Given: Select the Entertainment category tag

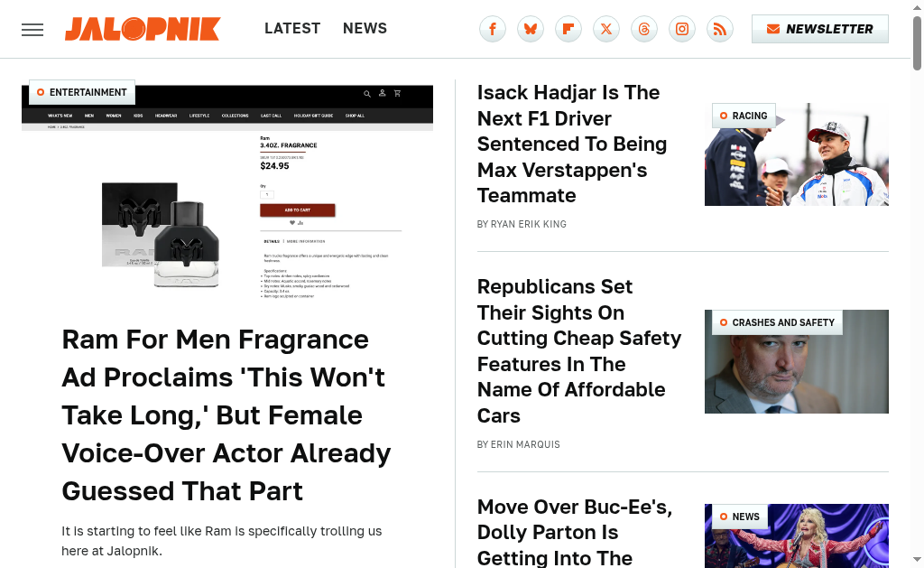Looking at the screenshot, I should pyautogui.click(x=82, y=92).
